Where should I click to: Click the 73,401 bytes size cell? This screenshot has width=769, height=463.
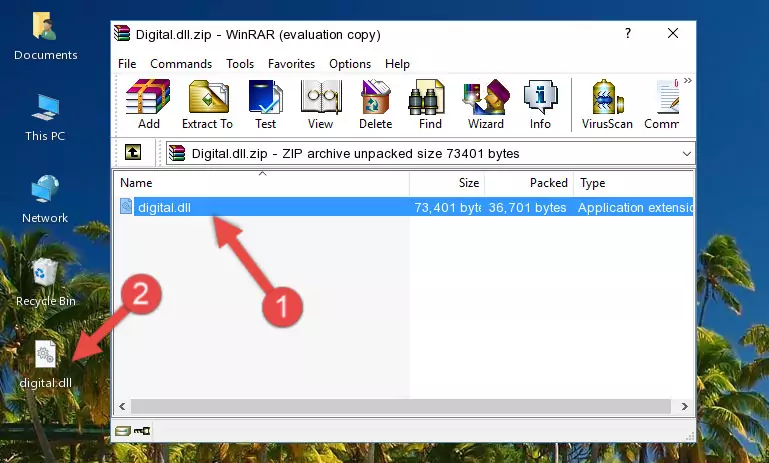(x=447, y=207)
